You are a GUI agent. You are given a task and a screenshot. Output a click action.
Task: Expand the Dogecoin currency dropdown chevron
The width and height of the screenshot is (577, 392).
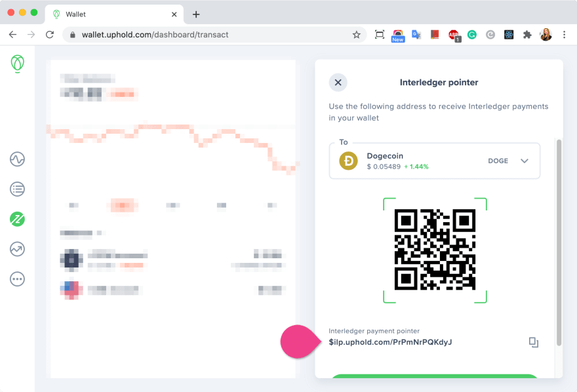525,161
